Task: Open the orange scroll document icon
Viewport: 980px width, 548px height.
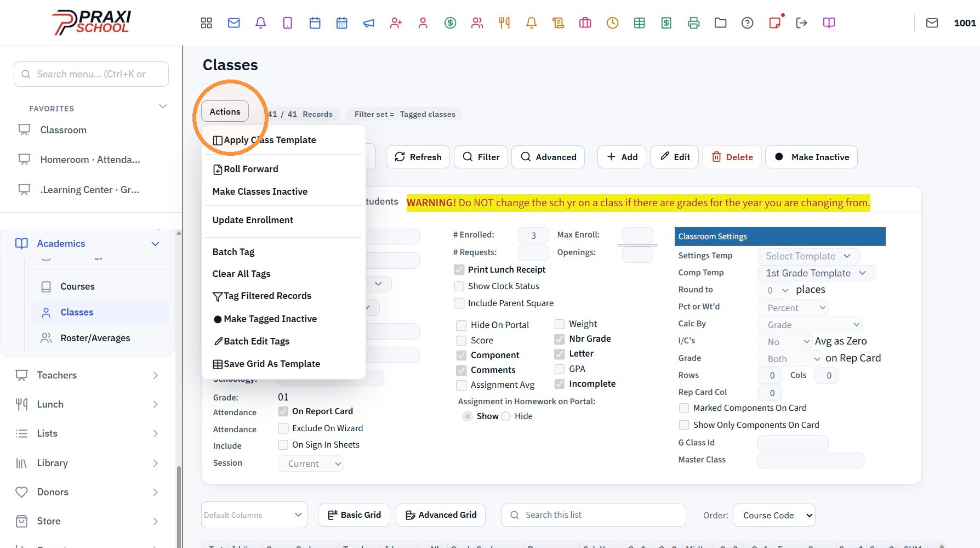Action: coord(559,23)
